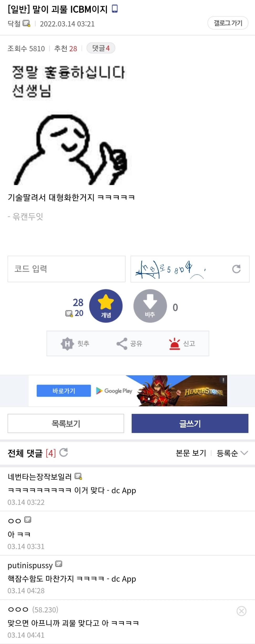Click the 글쓰기 write post button
Screen dimensions: 255x644
pos(190,423)
